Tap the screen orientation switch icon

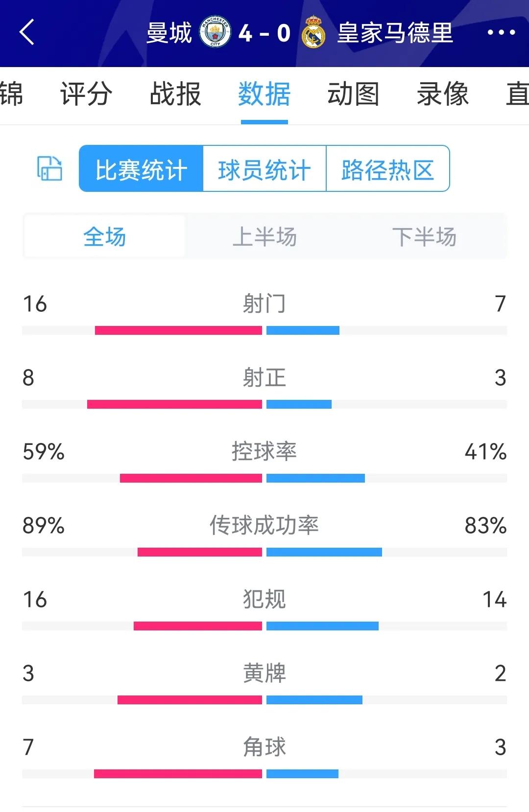pyautogui.click(x=49, y=168)
